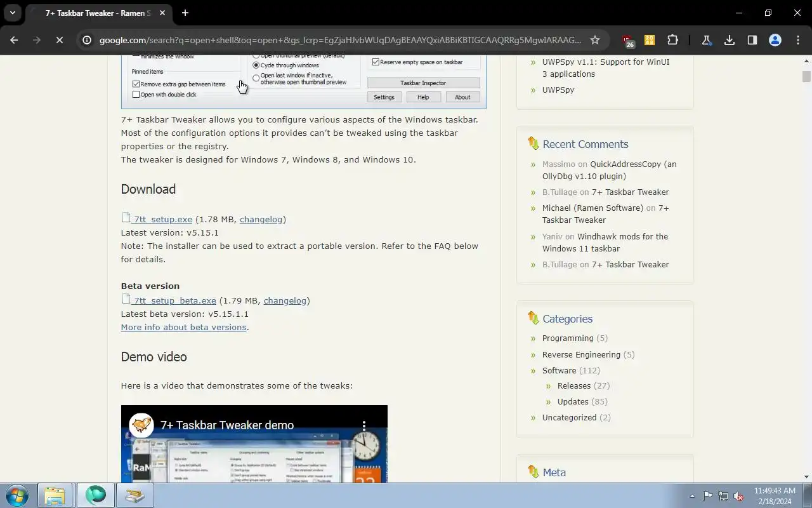Open the video's three-dot options menu
Image resolution: width=812 pixels, height=508 pixels.
click(x=363, y=425)
